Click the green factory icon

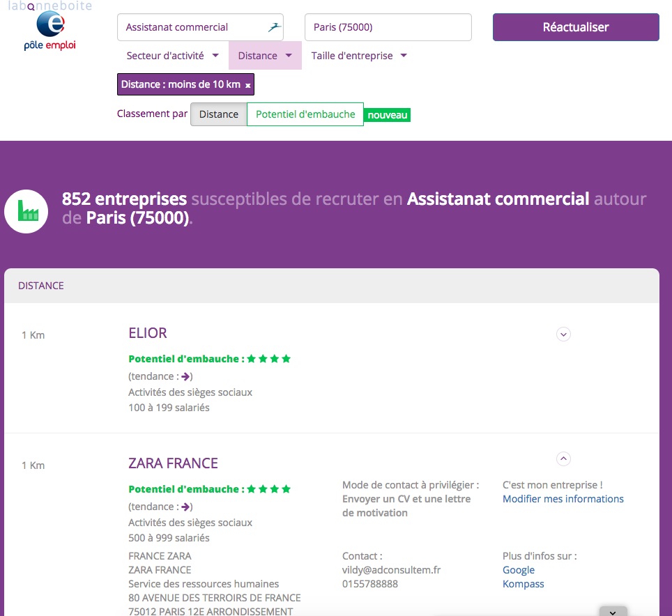[26, 211]
